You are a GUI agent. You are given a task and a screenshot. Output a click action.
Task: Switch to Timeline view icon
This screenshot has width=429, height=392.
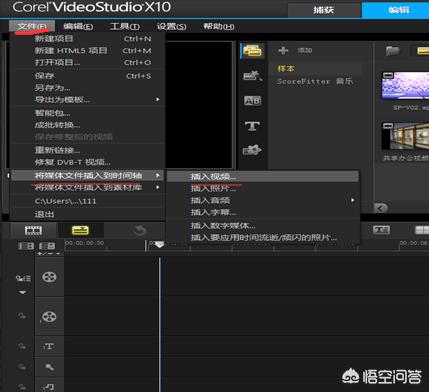[x=80, y=230]
